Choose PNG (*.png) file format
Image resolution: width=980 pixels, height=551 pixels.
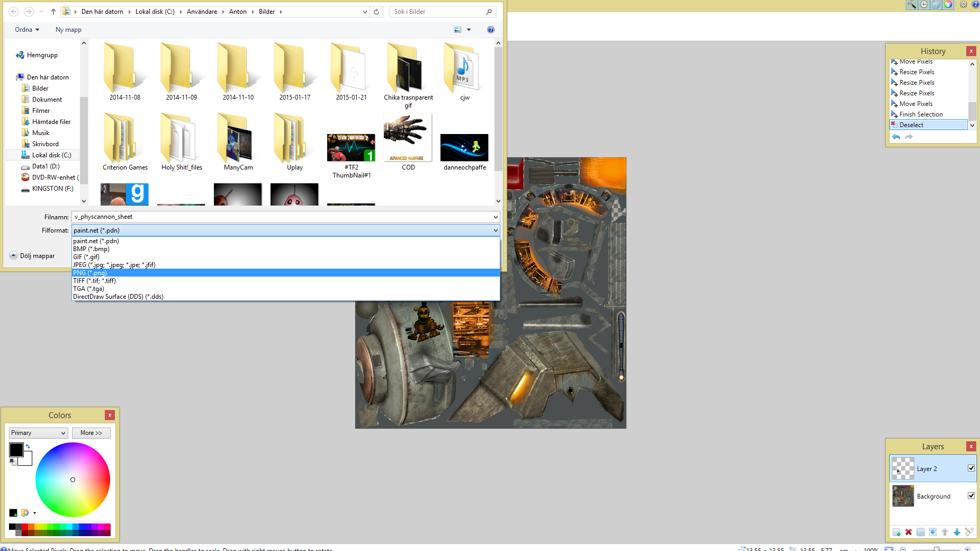286,273
